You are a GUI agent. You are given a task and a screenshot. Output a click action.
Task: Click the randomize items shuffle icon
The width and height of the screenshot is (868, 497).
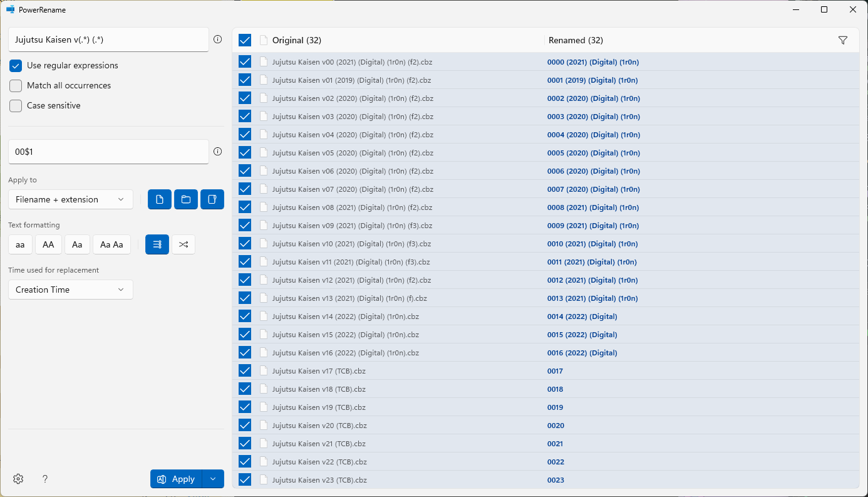pos(183,244)
